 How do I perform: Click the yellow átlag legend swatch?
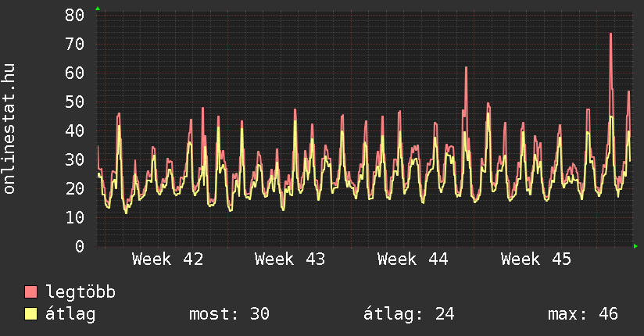pos(31,314)
